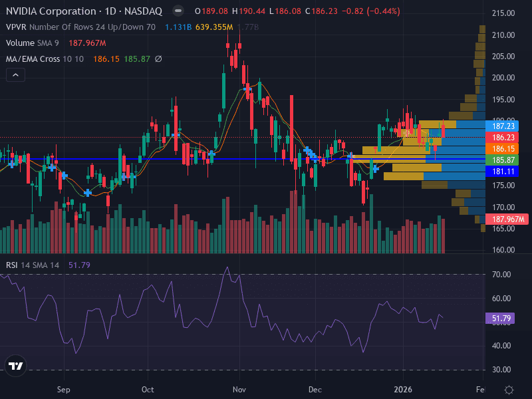The width and height of the screenshot is (532, 399).
Task: Click the Nov label on time axis
Action: [239, 390]
